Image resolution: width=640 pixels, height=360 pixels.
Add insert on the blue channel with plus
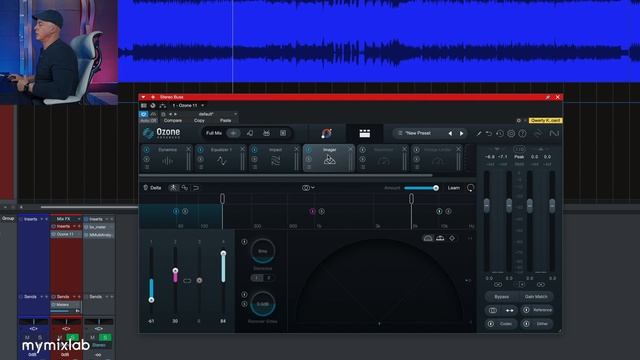46,219
